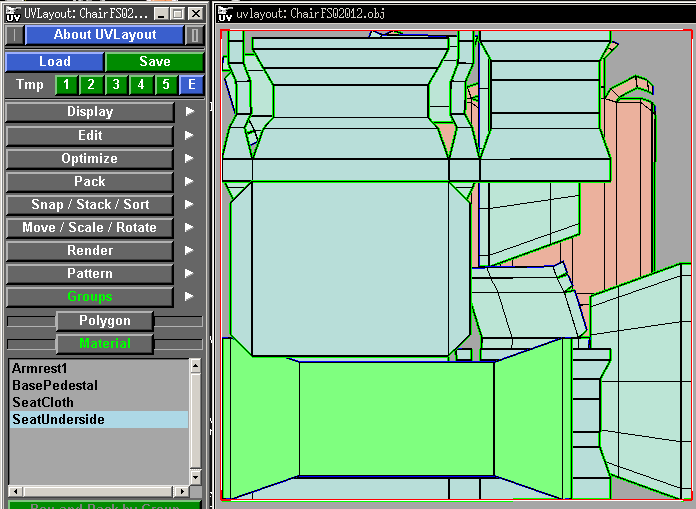The image size is (696, 509).
Task: Switch grouping to Polygon
Action: 105,320
